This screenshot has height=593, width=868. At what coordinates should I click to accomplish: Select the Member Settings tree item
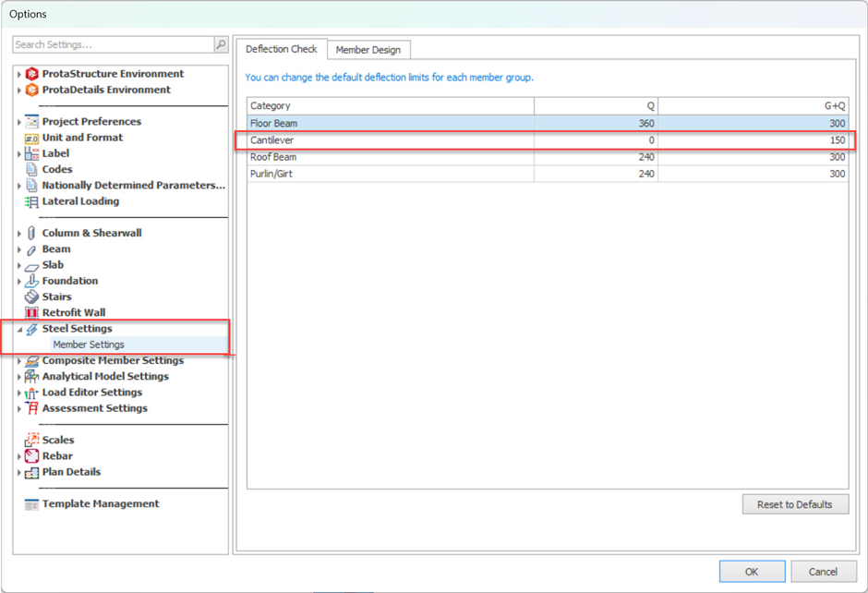point(89,345)
